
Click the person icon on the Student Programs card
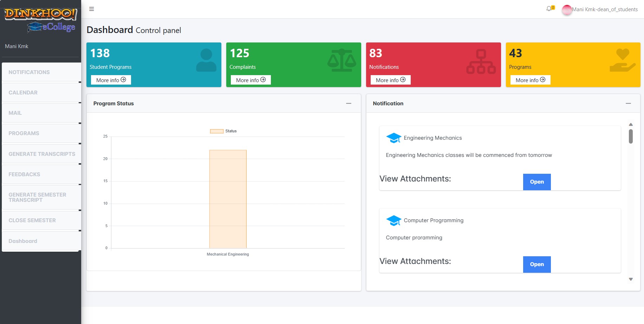tap(206, 60)
